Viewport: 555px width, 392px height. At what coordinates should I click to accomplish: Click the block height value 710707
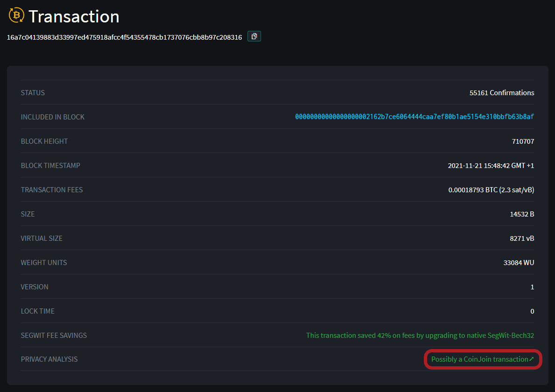523,141
